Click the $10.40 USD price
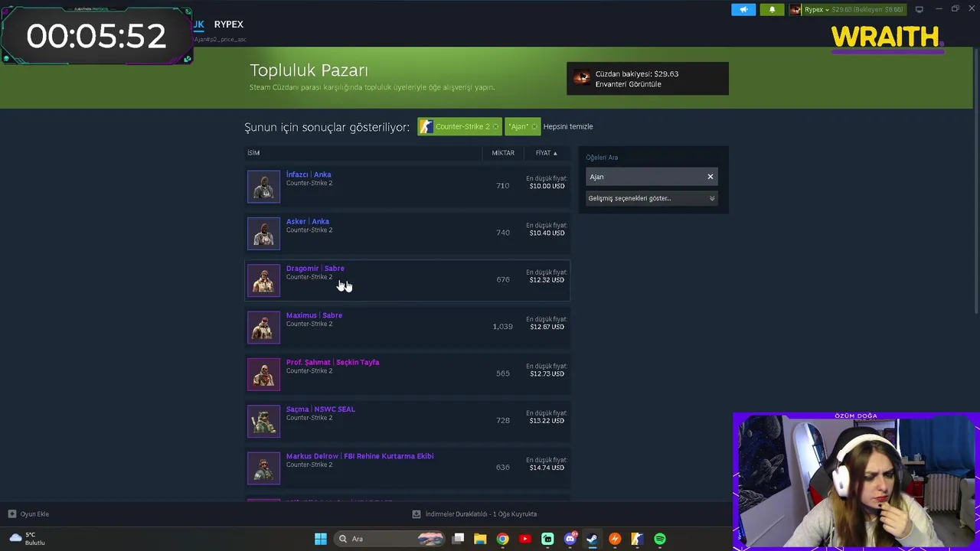980x551 pixels. (547, 233)
